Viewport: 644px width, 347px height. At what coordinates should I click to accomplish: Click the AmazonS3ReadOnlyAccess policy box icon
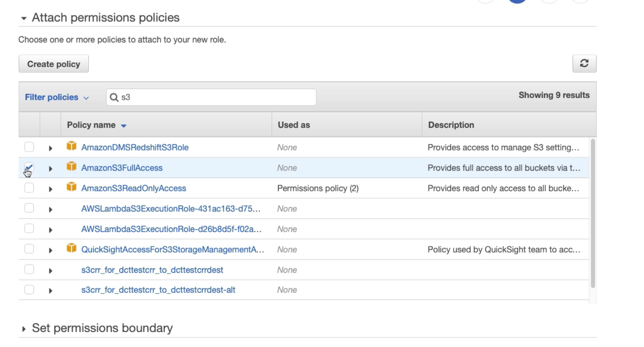(71, 187)
